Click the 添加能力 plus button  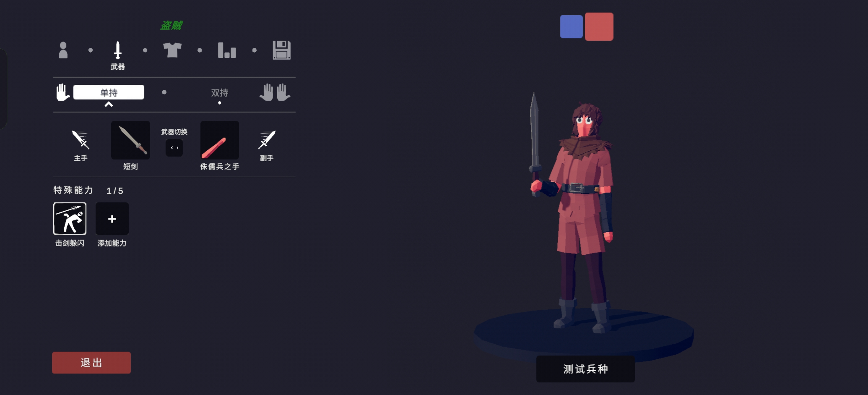(x=112, y=218)
